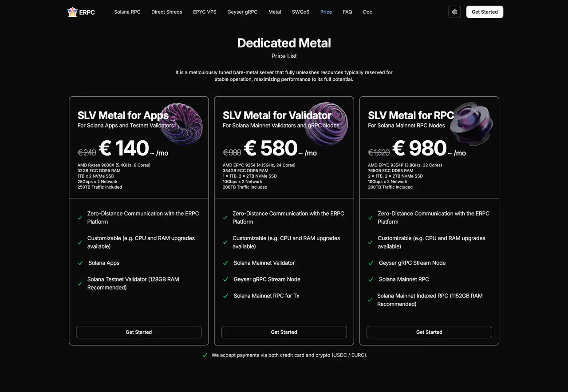Click the top-right Get Started button
Image resolution: width=568 pixels, height=392 pixels.
(x=484, y=12)
